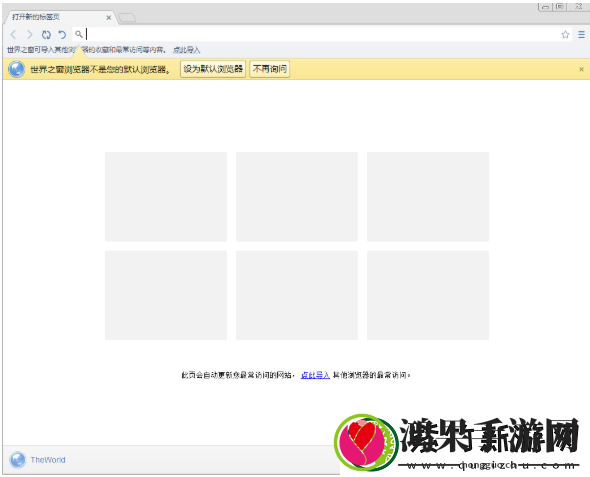The width and height of the screenshot is (590, 477).
Task: Click the globe icon in the yellow infobar
Action: pos(17,69)
